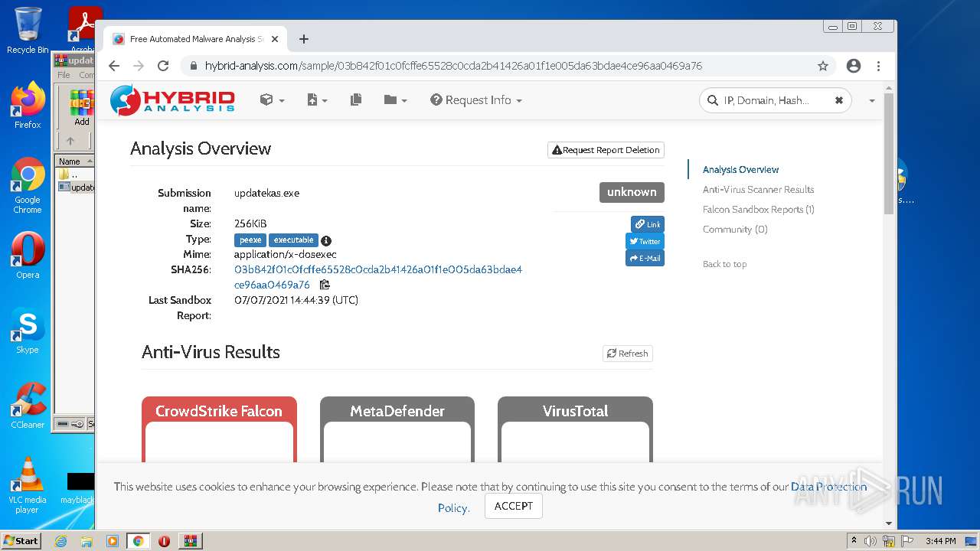
Task: Open Firefox desktop shortcut
Action: 28,105
